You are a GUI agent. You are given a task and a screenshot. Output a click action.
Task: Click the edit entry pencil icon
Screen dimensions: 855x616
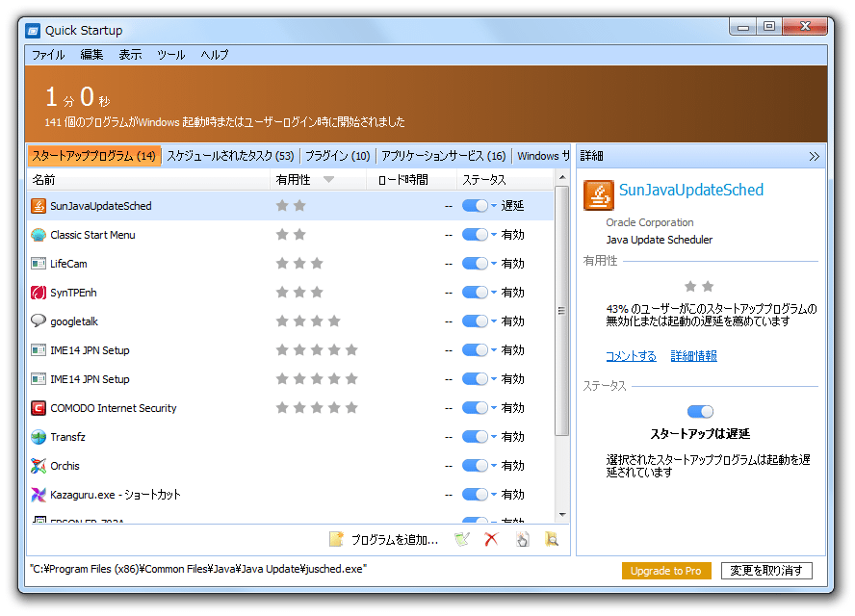(x=462, y=540)
